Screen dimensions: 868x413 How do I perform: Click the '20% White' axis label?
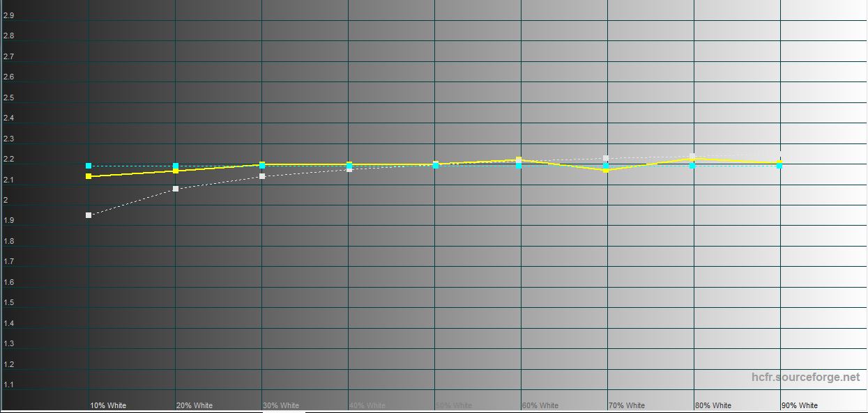[x=195, y=405]
